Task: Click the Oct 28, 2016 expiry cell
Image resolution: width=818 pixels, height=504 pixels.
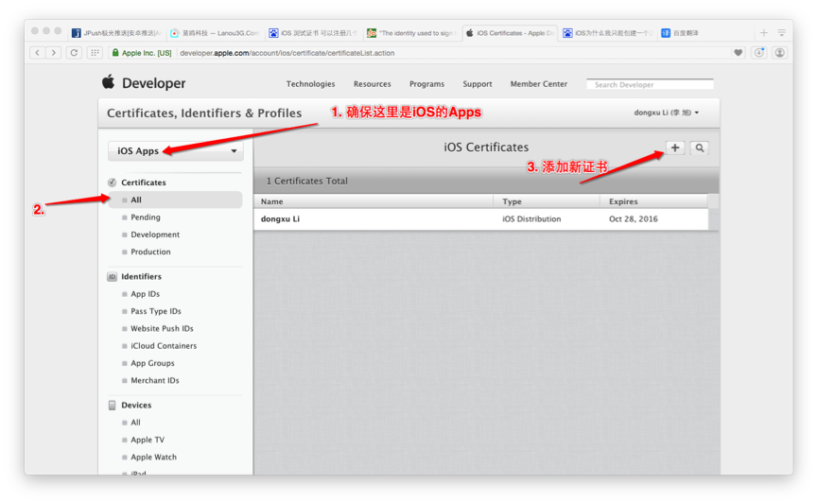Action: (x=634, y=219)
